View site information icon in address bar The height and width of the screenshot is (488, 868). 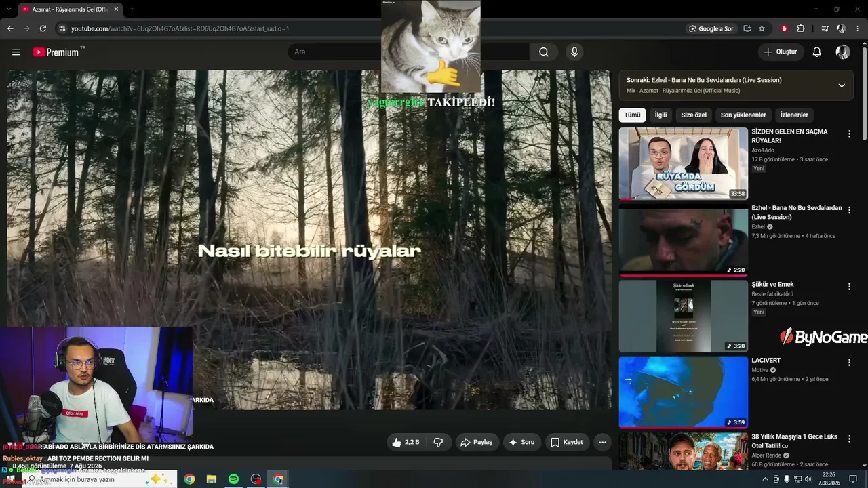pyautogui.click(x=62, y=28)
